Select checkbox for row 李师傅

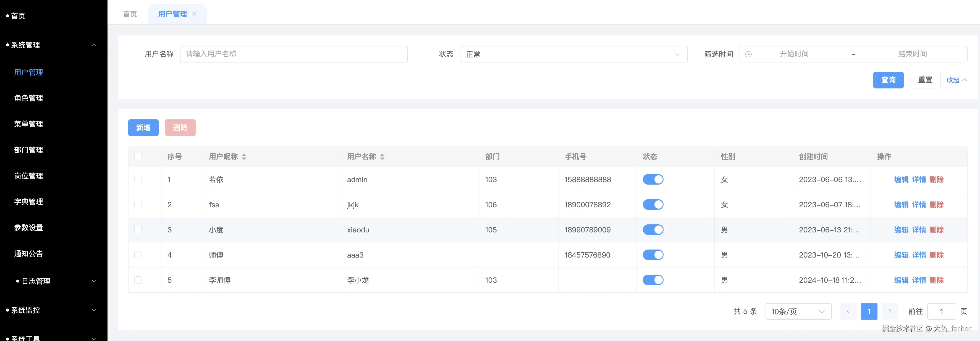coord(138,280)
